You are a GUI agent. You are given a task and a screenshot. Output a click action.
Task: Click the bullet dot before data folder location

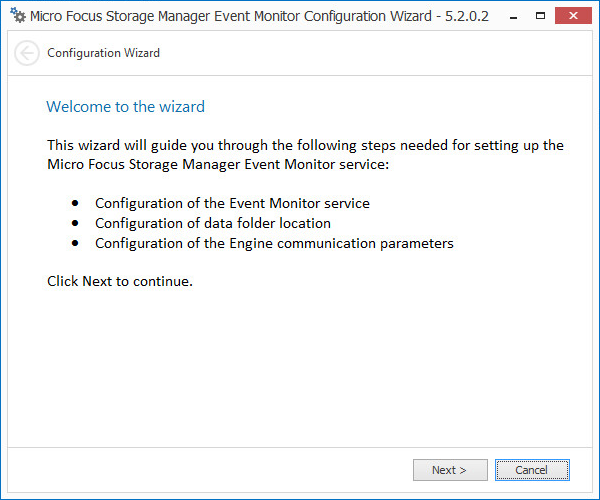(75, 223)
